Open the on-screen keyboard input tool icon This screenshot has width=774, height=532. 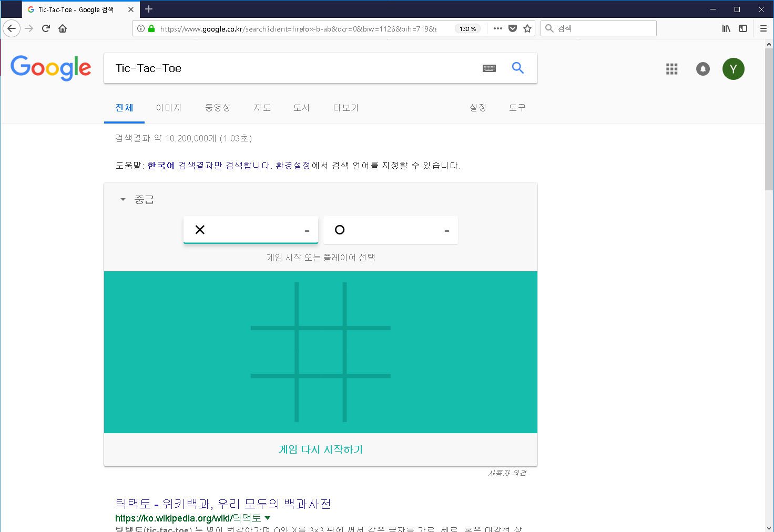(489, 68)
